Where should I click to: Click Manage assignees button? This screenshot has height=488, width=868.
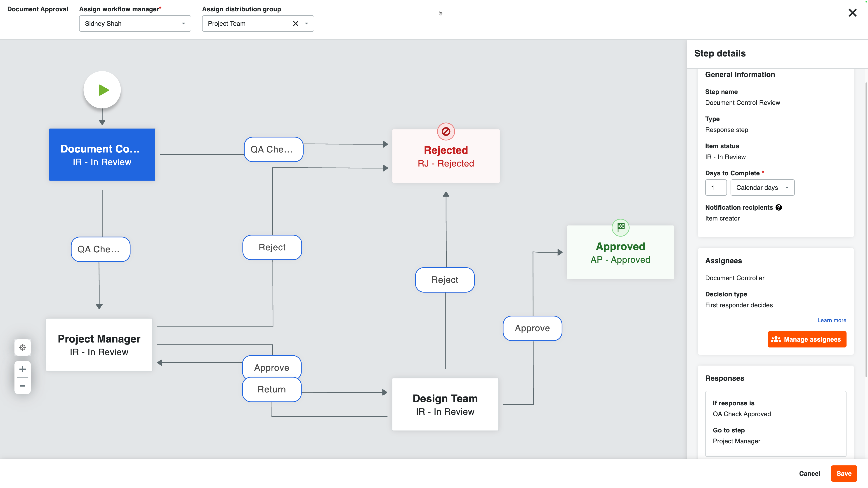click(x=807, y=339)
